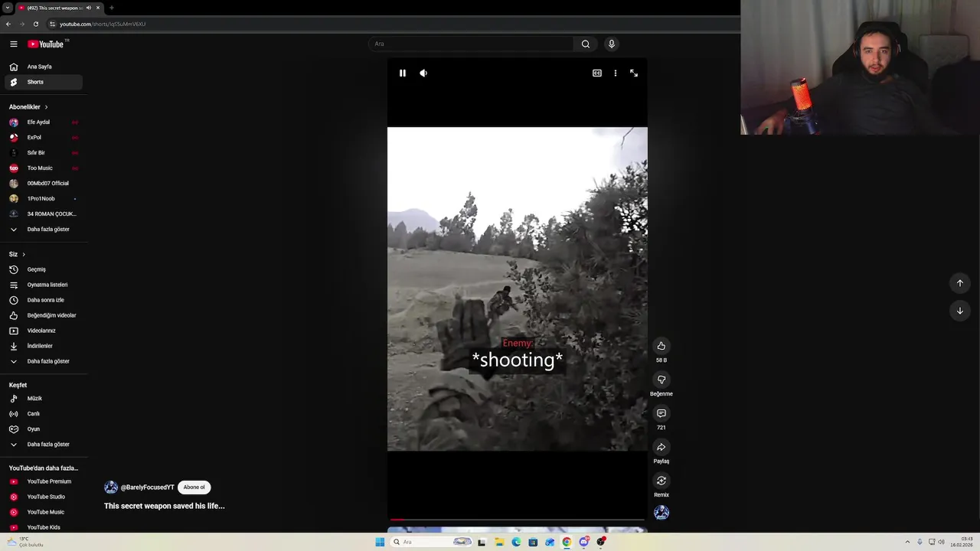The image size is (980, 551).
Task: Seek on the red video progress bar
Action: pyautogui.click(x=518, y=520)
